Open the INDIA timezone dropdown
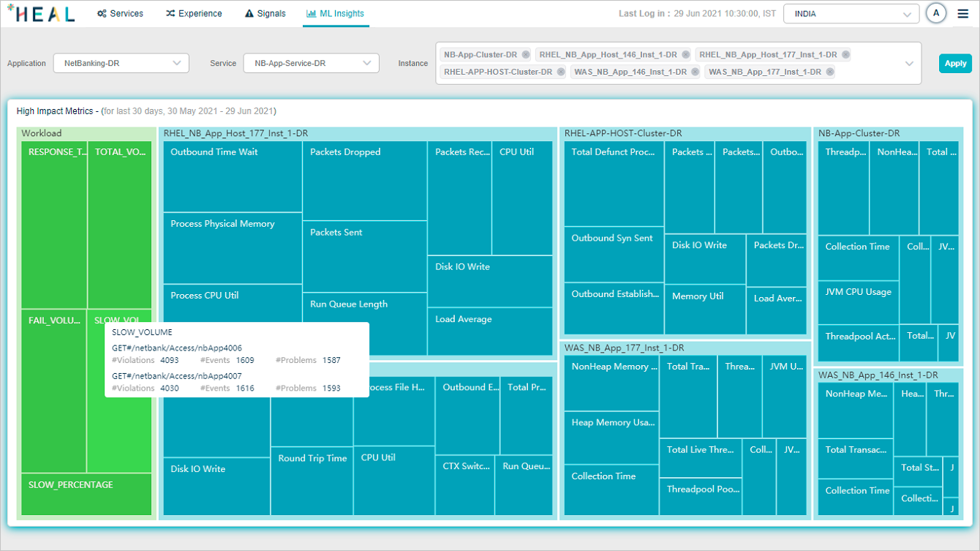 click(851, 14)
